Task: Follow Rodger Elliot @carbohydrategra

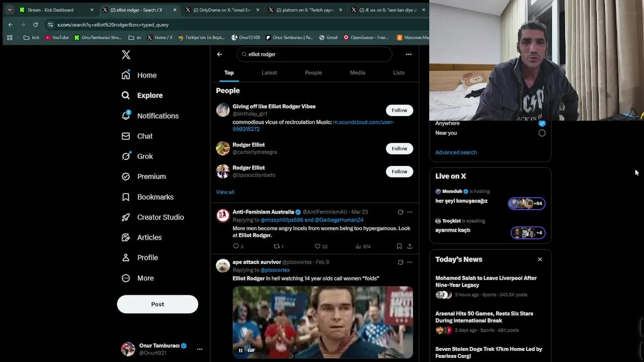Action: (x=399, y=148)
